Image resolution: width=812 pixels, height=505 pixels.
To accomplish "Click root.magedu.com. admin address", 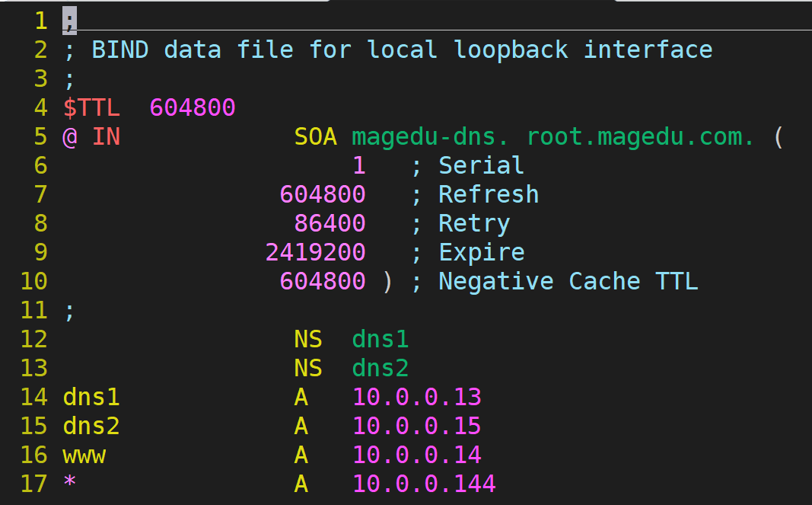I will click(x=640, y=137).
